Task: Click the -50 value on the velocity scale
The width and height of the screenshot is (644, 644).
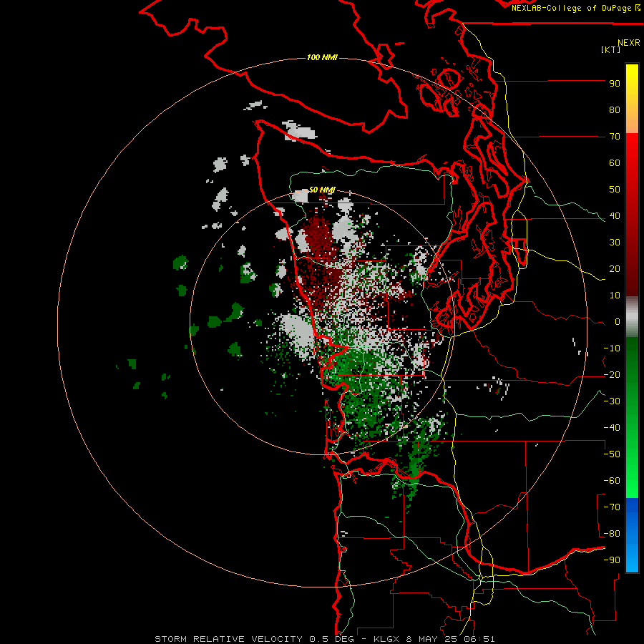Action: (x=612, y=454)
